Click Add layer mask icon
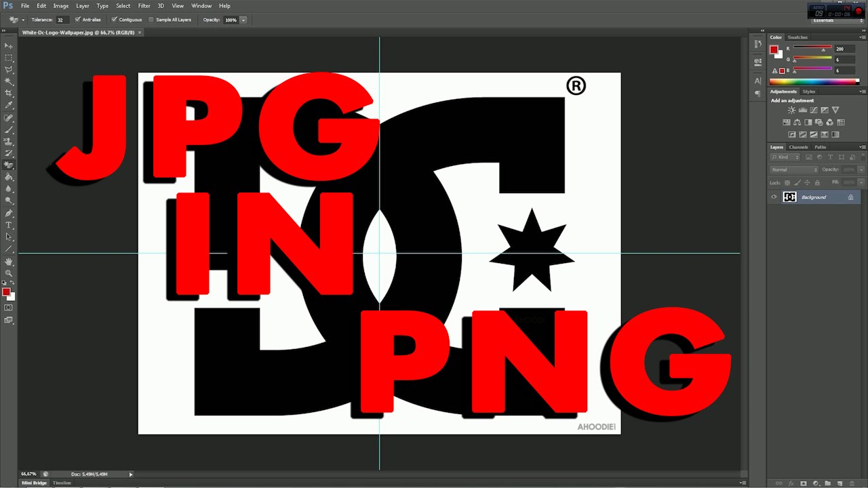The height and width of the screenshot is (488, 868). [x=804, y=483]
